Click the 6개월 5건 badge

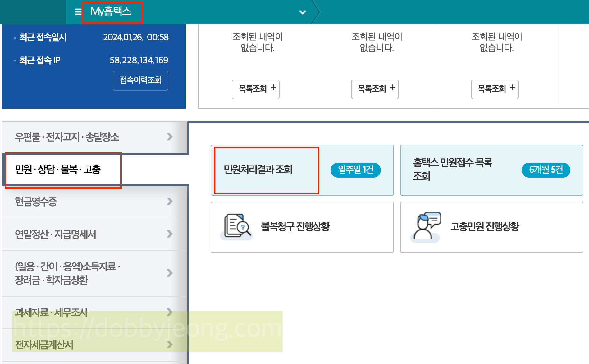click(546, 170)
